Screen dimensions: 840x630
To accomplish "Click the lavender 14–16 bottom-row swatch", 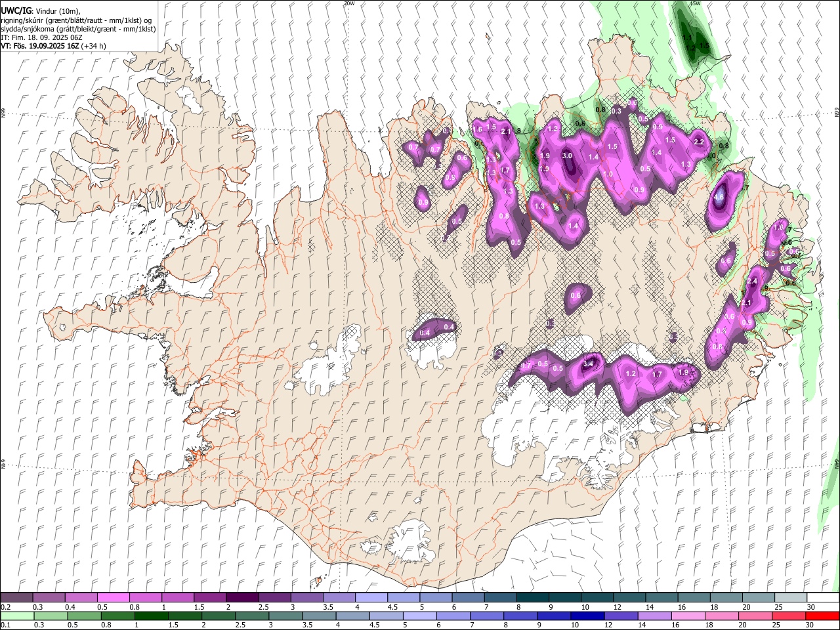I will coord(655,616).
